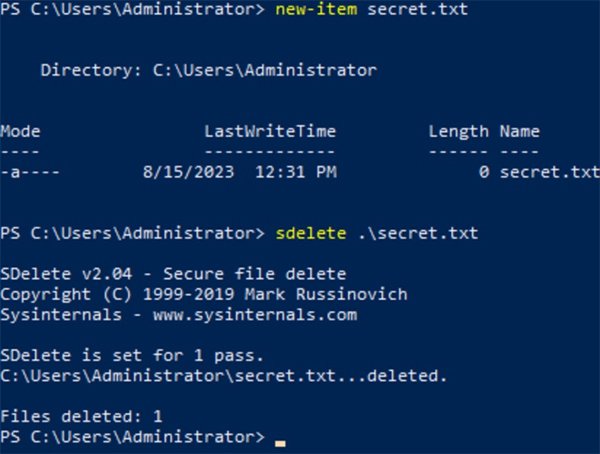The height and width of the screenshot is (454, 600).
Task: Click the Length column header
Action: tap(458, 131)
